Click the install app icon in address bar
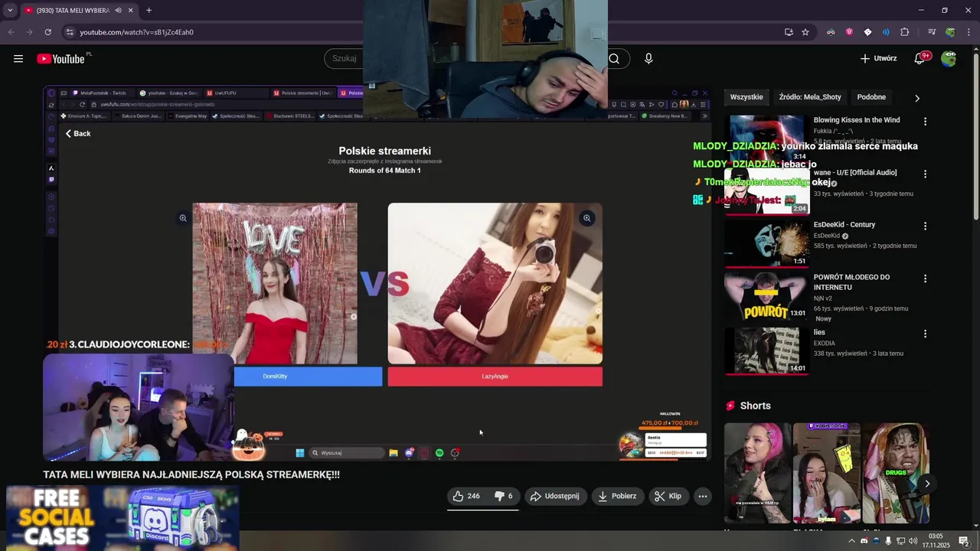 click(789, 32)
